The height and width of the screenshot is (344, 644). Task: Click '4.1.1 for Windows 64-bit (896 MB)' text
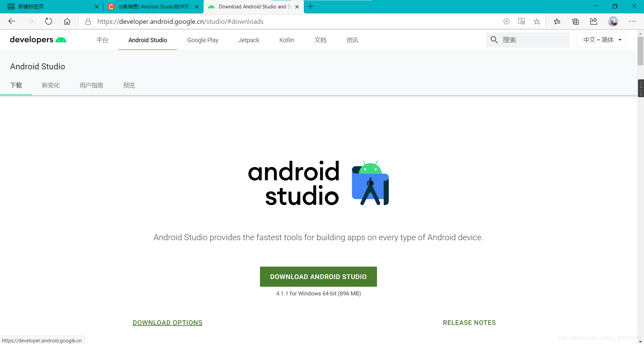(x=318, y=293)
